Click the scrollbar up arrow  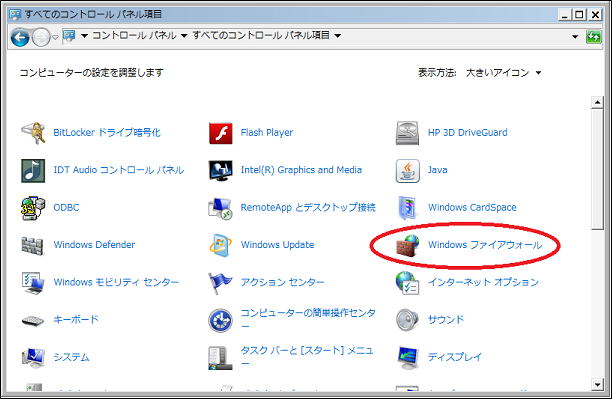pyautogui.click(x=597, y=103)
